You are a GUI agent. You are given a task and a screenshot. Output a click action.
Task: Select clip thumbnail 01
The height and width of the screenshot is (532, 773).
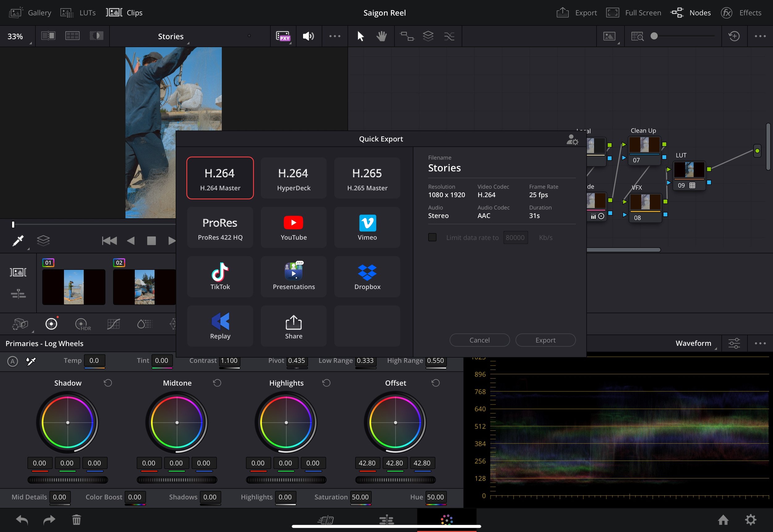click(x=73, y=287)
